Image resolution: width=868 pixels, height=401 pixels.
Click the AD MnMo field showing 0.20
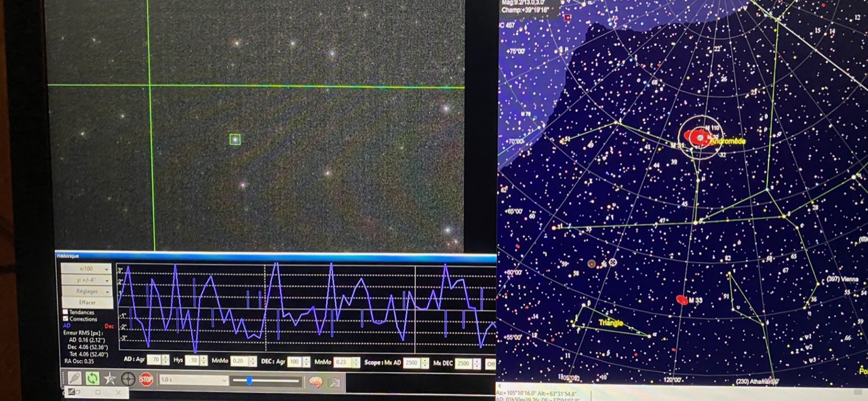239,361
